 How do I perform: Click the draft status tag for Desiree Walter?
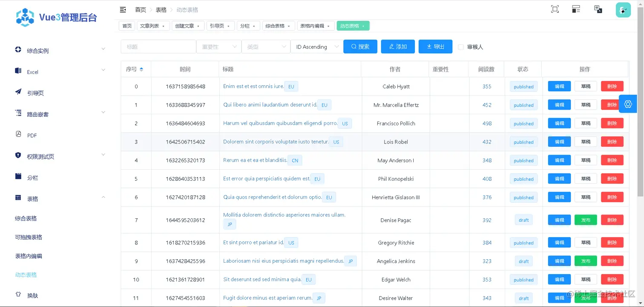tap(523, 298)
